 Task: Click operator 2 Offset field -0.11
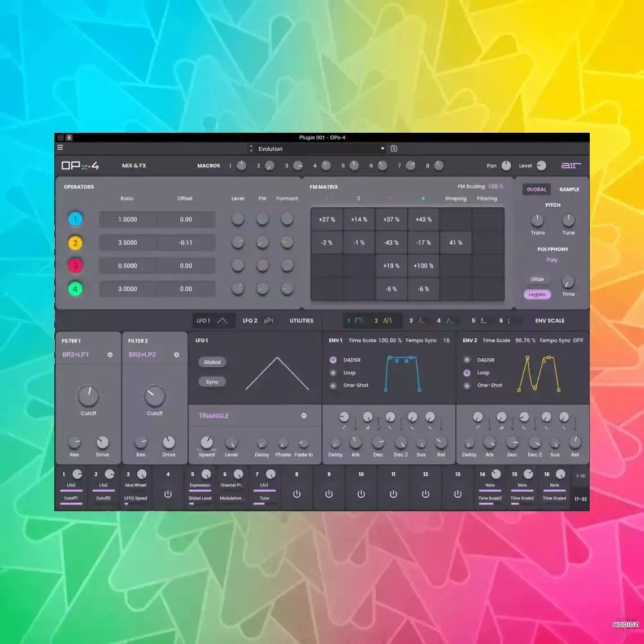(x=186, y=243)
